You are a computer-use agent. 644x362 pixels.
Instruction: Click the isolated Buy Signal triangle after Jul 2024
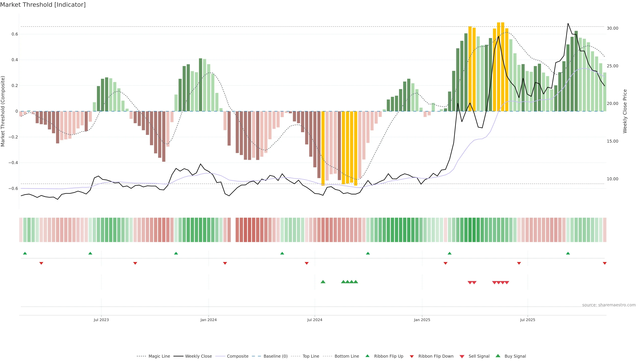coord(323,282)
